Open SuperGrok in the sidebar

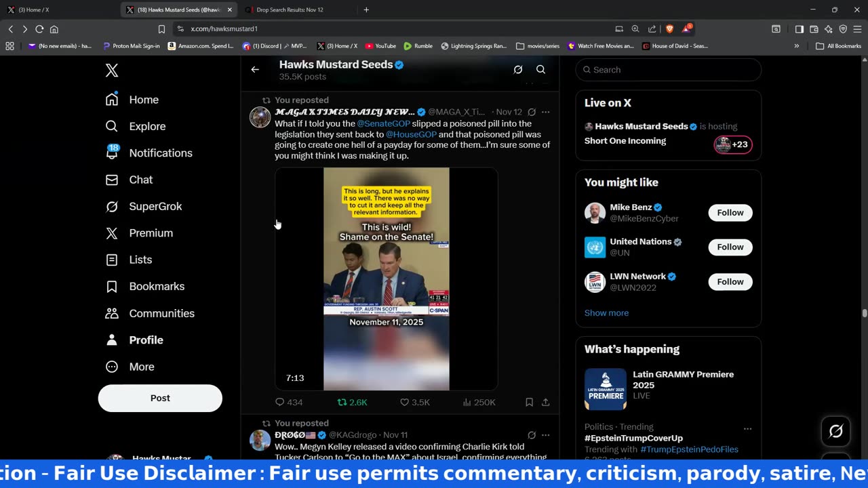tap(144, 206)
